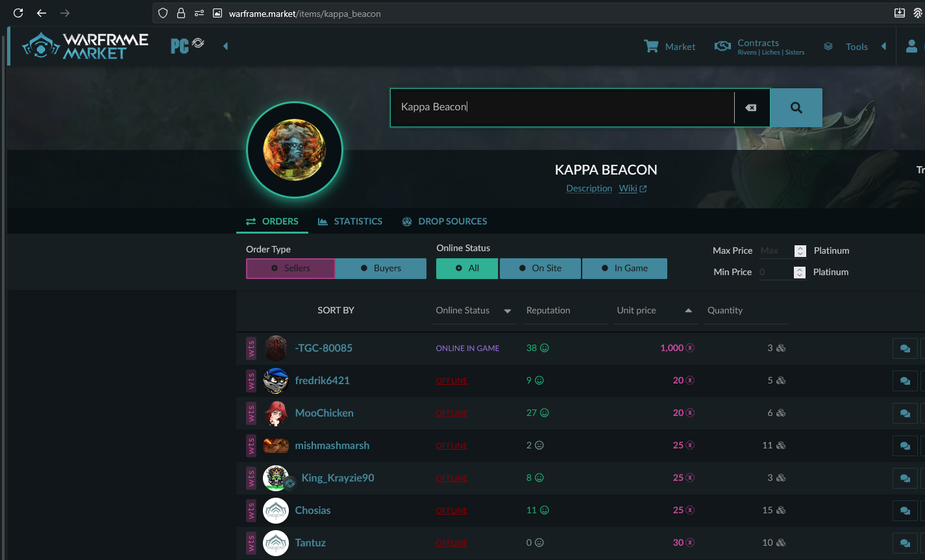
Task: Open fredrik6421 seller profile
Action: click(323, 380)
